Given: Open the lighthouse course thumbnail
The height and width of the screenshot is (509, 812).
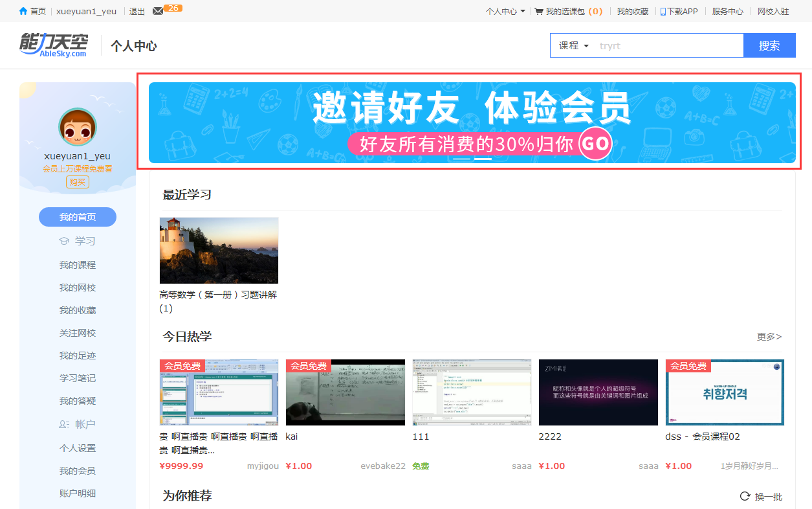Looking at the screenshot, I should [219, 250].
